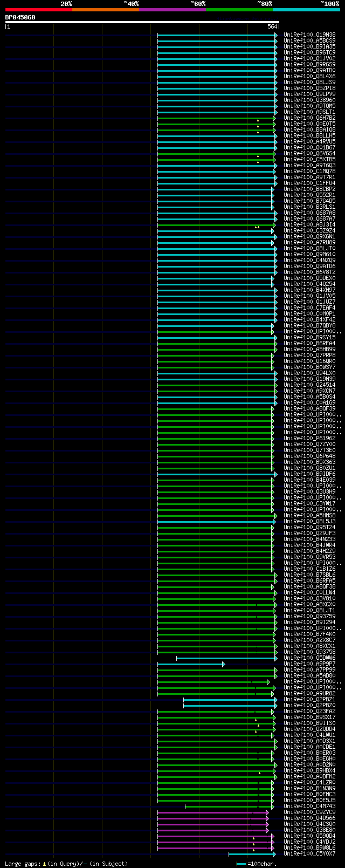The height and width of the screenshot is (868, 345).
Task: Click label UniRef100_C4M743
Action: 309,807
